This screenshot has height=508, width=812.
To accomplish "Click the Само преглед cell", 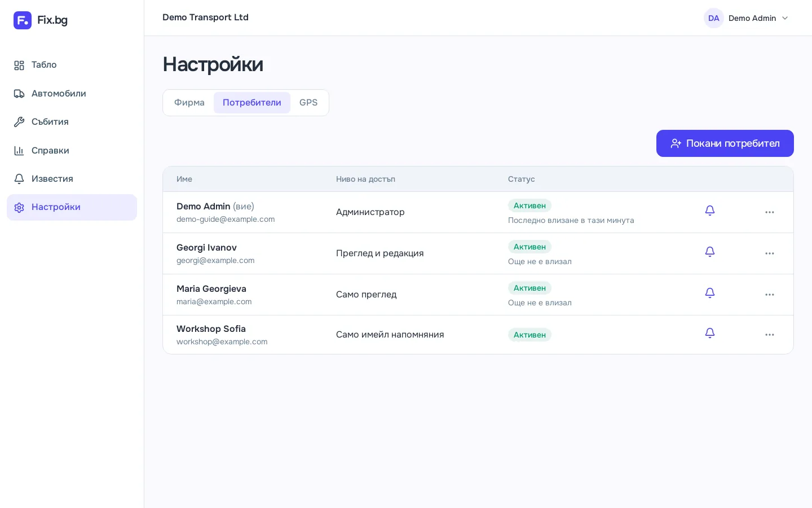I will pos(367,295).
